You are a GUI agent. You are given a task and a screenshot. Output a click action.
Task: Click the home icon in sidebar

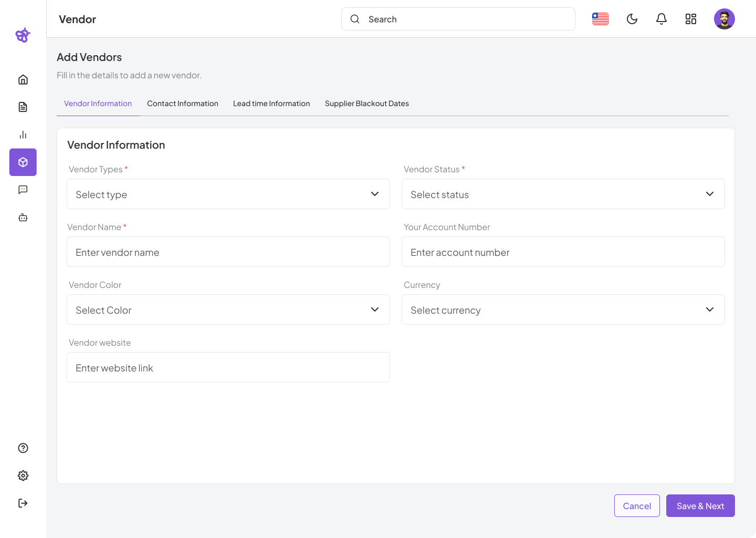point(23,80)
